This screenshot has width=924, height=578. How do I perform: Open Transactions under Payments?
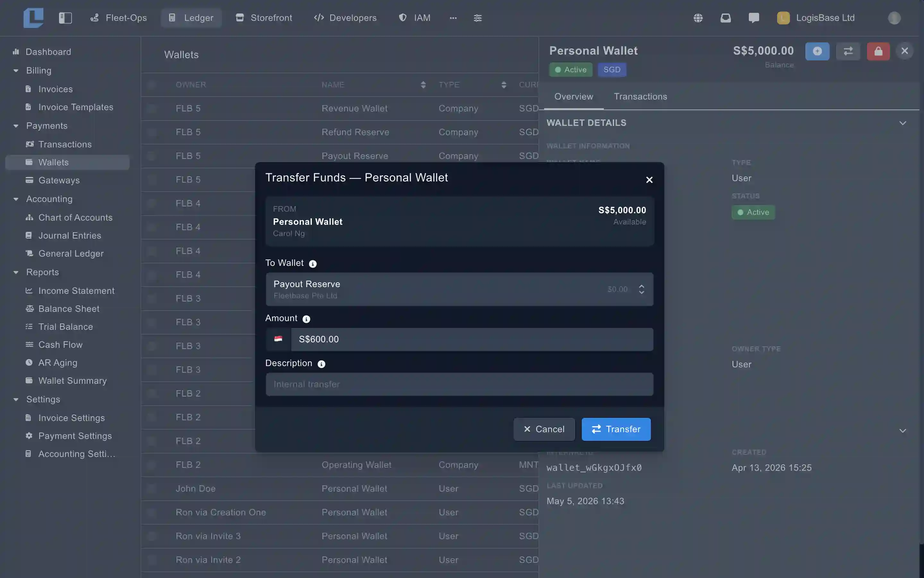coord(65,144)
